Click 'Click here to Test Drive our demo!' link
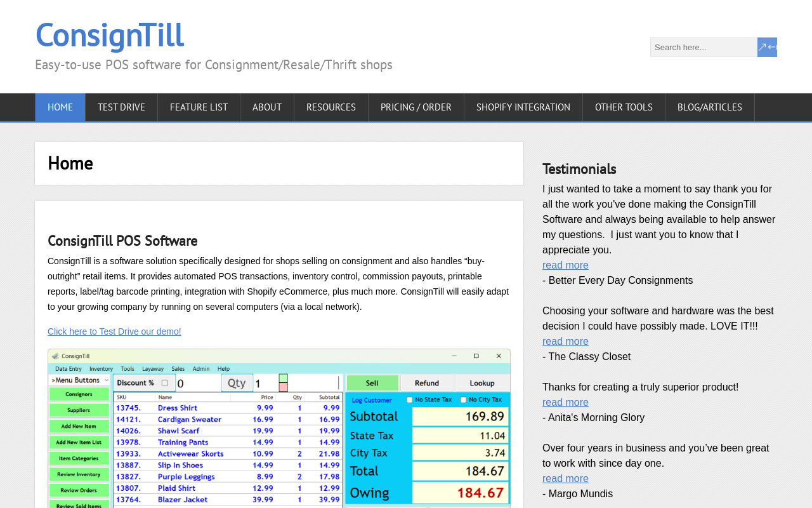This screenshot has width=812, height=508. point(114,331)
